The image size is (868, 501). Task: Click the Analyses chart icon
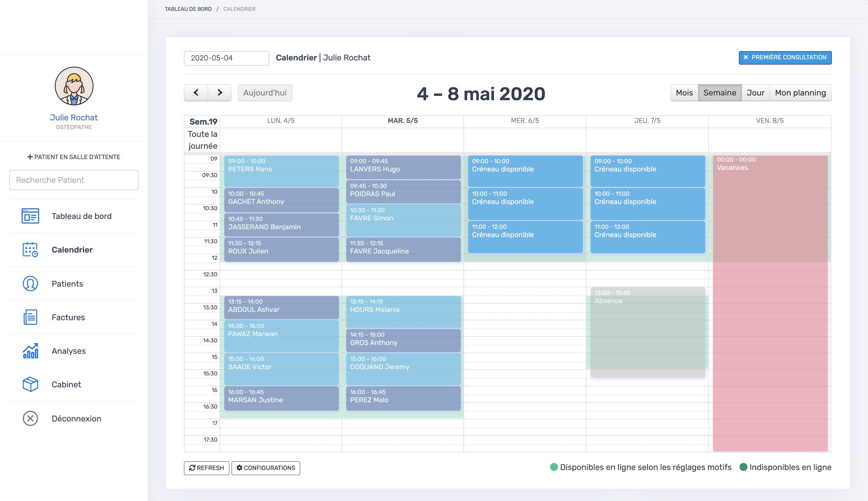tap(30, 351)
